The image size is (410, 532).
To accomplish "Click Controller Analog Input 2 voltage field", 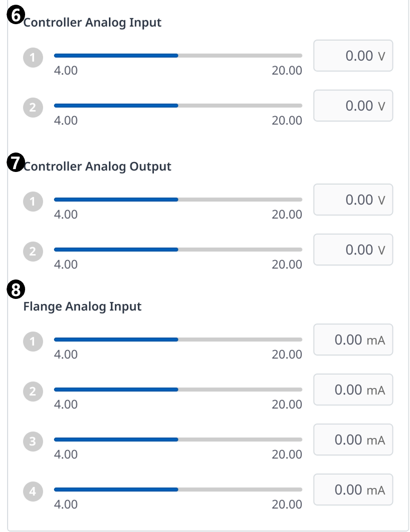I will [x=353, y=106].
